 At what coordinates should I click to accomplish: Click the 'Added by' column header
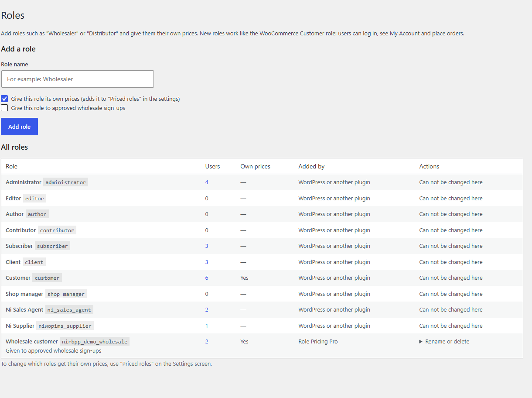coord(311,166)
